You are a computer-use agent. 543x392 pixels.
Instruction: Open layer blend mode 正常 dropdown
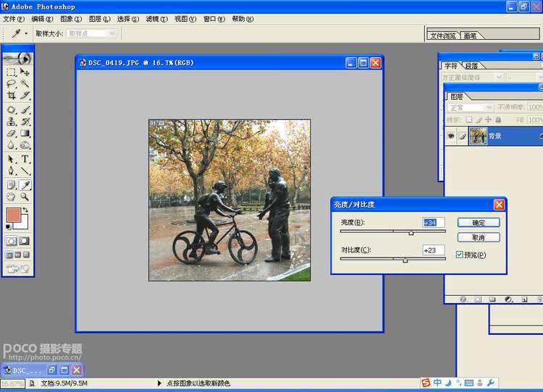[x=470, y=108]
